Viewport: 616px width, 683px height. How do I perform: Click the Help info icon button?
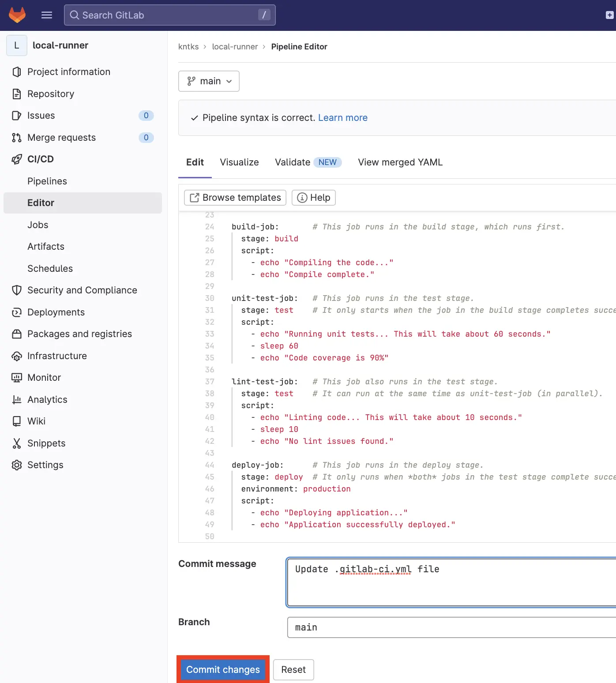tap(313, 197)
